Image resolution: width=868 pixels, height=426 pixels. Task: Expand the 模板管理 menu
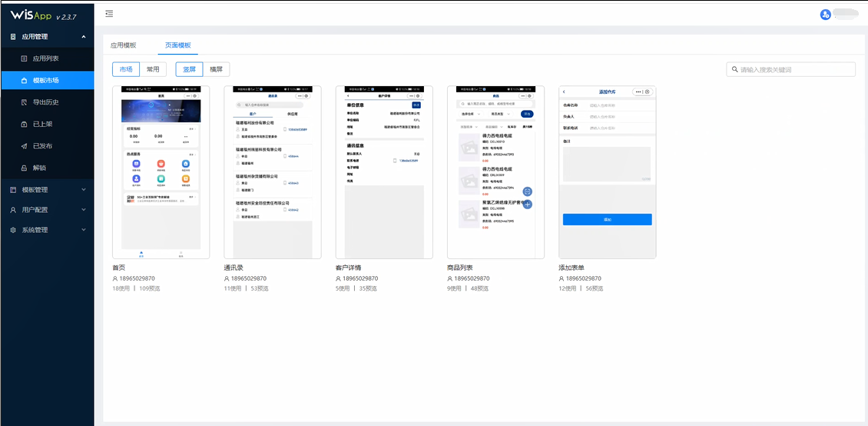click(x=47, y=190)
